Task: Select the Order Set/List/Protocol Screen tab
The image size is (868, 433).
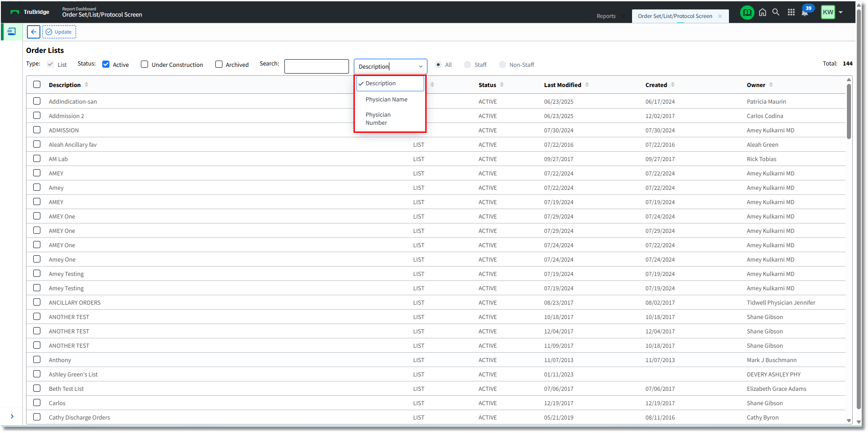Action: coord(675,16)
